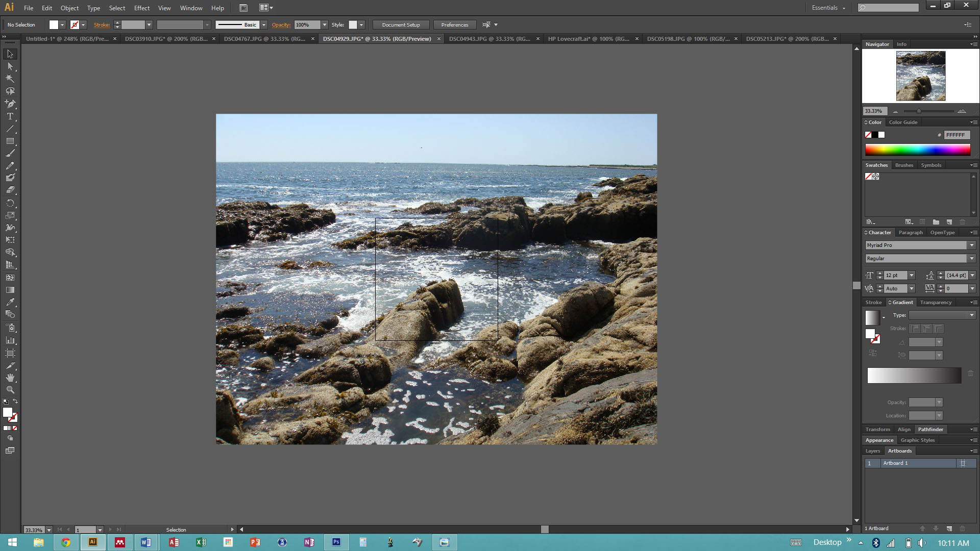This screenshot has height=551, width=980.
Task: Select the Gradient tool in toolbar
Action: click(x=10, y=290)
